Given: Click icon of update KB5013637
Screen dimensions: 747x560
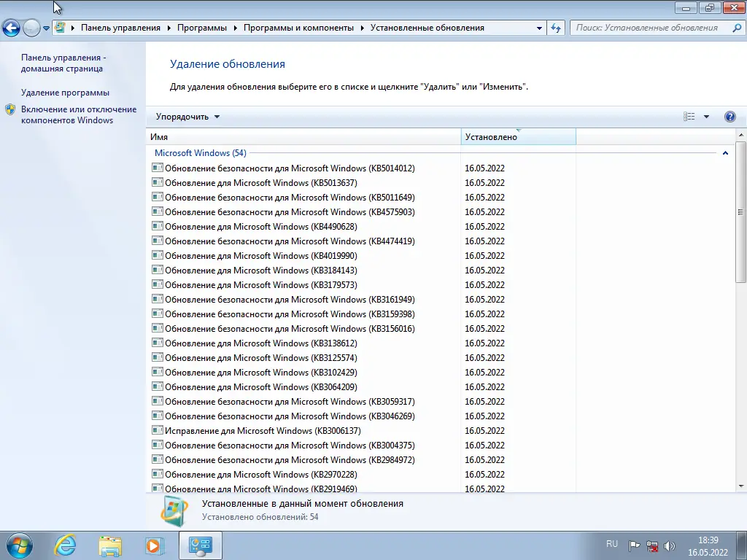Looking at the screenshot, I should (158, 182).
